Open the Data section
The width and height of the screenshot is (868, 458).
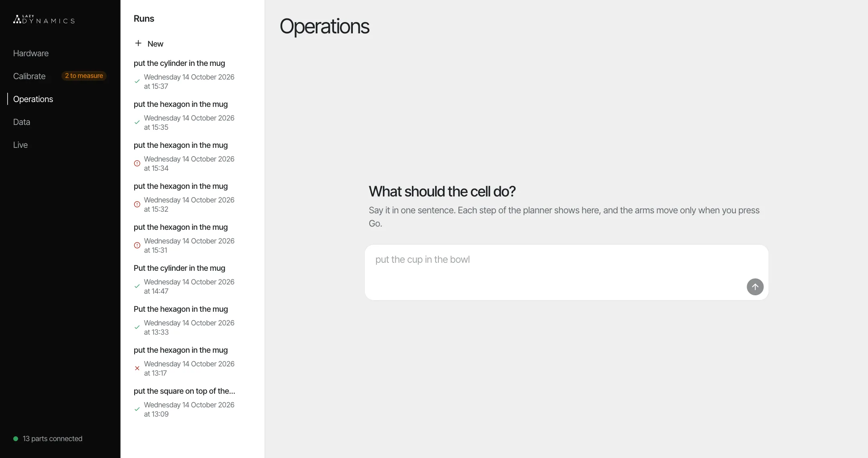22,122
